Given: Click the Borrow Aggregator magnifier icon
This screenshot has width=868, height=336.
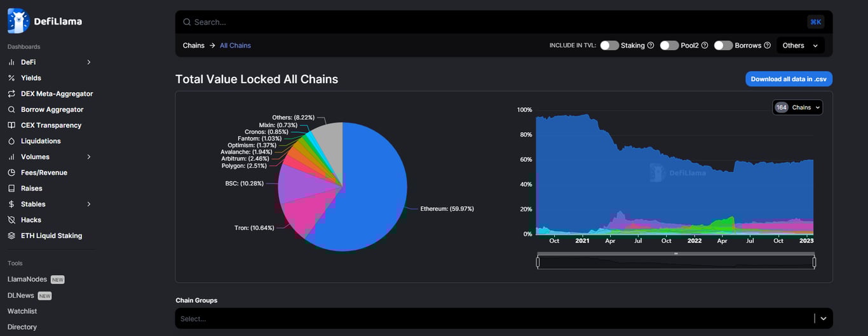Looking at the screenshot, I should click(x=11, y=110).
